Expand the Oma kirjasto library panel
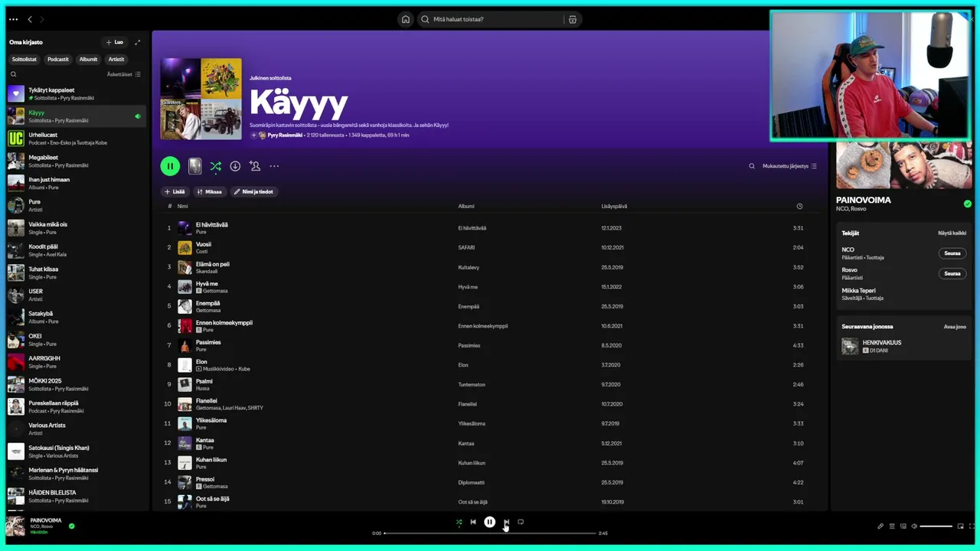The width and height of the screenshot is (980, 551). (138, 42)
